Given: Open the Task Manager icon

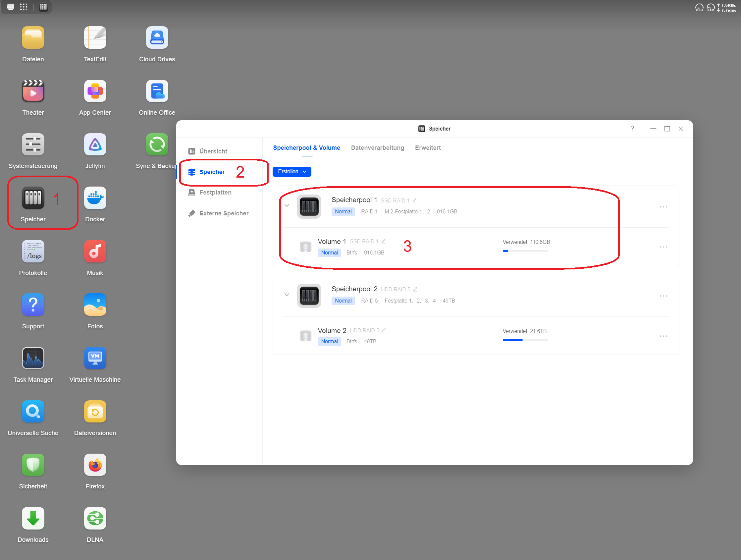Looking at the screenshot, I should pyautogui.click(x=33, y=358).
